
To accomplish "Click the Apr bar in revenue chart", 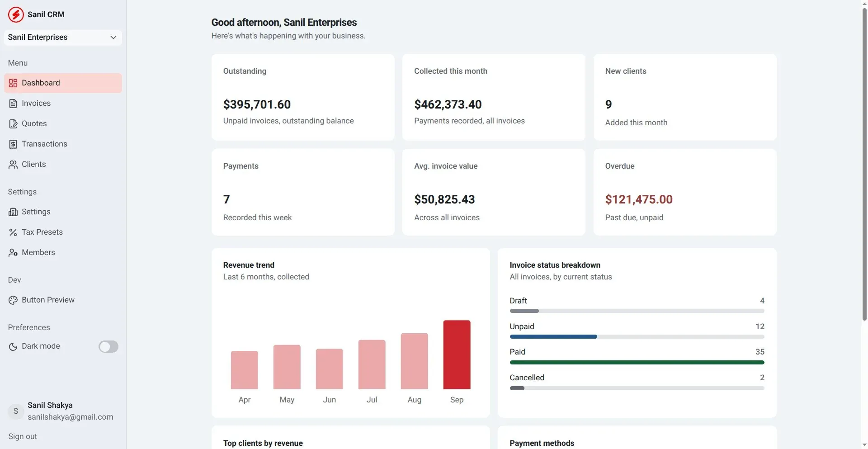I will pyautogui.click(x=245, y=370).
